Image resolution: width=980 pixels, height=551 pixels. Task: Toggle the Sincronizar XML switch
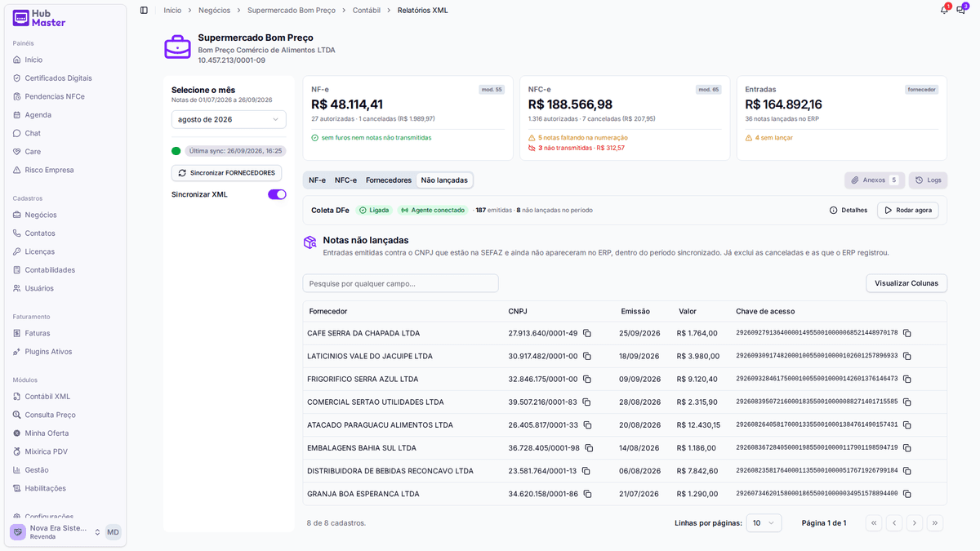click(x=277, y=194)
